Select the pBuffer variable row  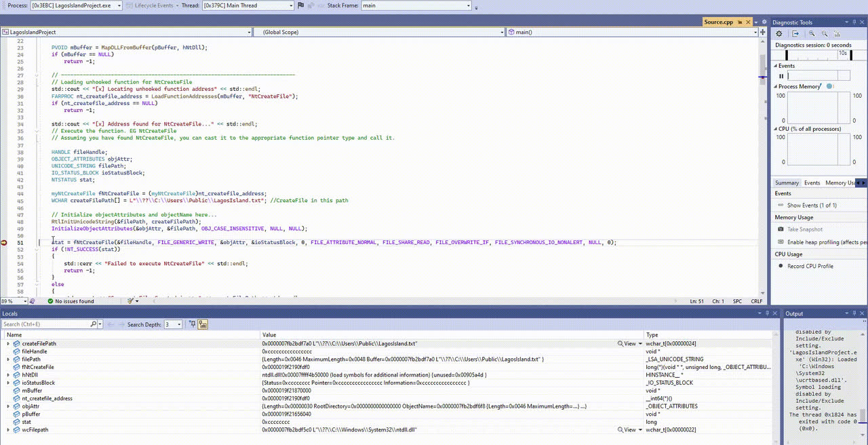pyautogui.click(x=389, y=414)
